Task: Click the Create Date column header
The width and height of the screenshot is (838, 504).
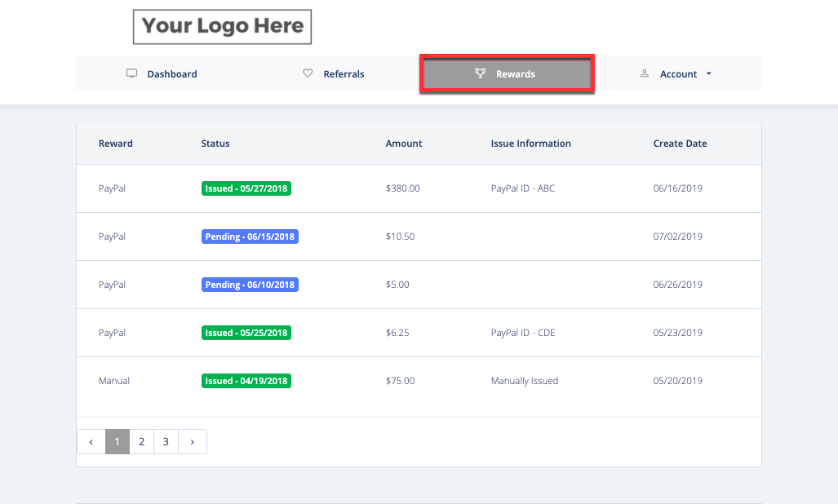Action: point(680,143)
